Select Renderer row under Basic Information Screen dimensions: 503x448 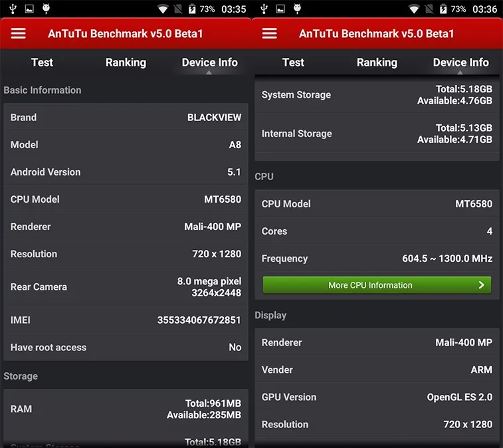126,226
